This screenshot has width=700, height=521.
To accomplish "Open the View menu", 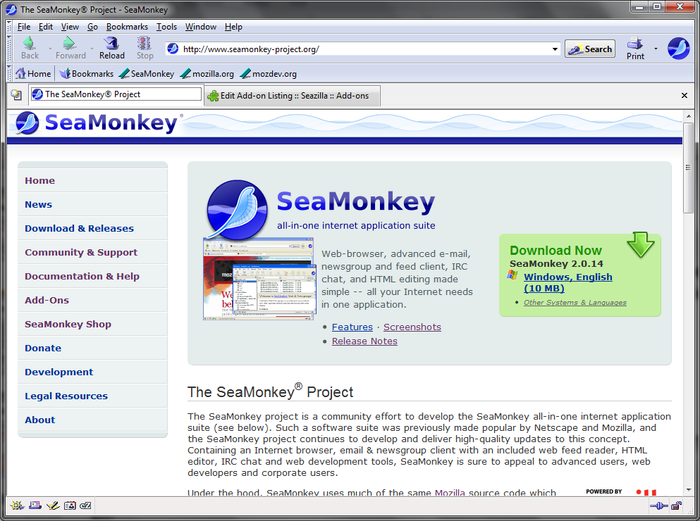I will [70, 27].
